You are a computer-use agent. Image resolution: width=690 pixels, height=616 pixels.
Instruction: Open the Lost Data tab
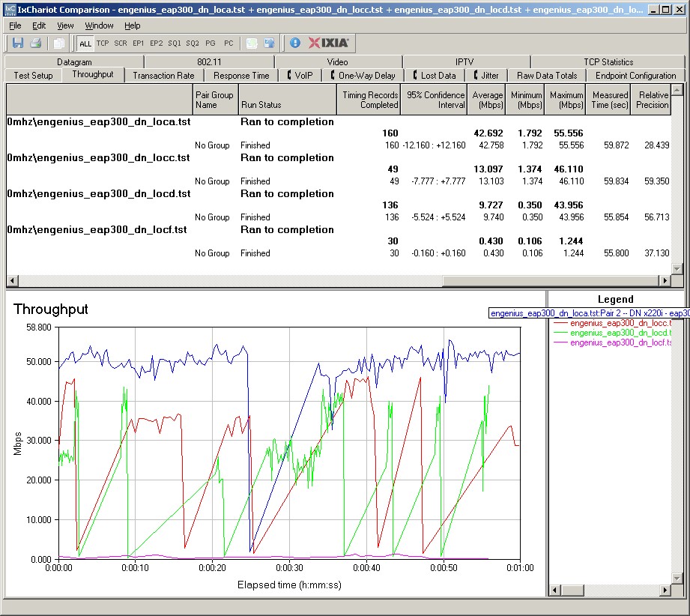point(434,76)
